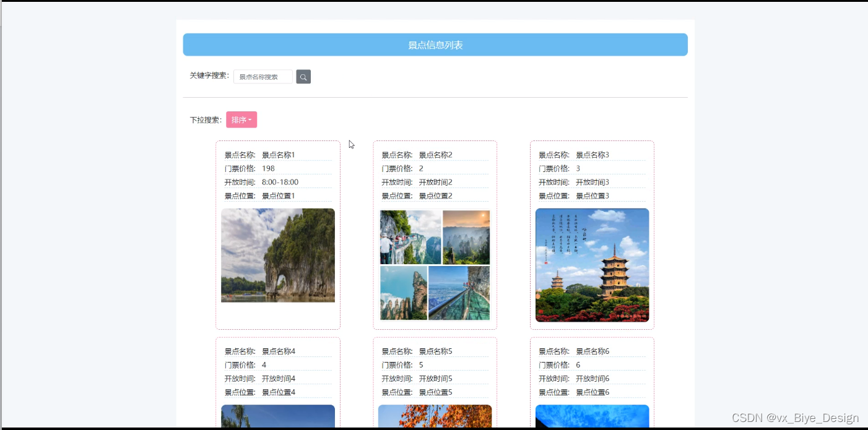This screenshot has height=430, width=868.
Task: Select the text 开放时间5
Action: click(436, 379)
